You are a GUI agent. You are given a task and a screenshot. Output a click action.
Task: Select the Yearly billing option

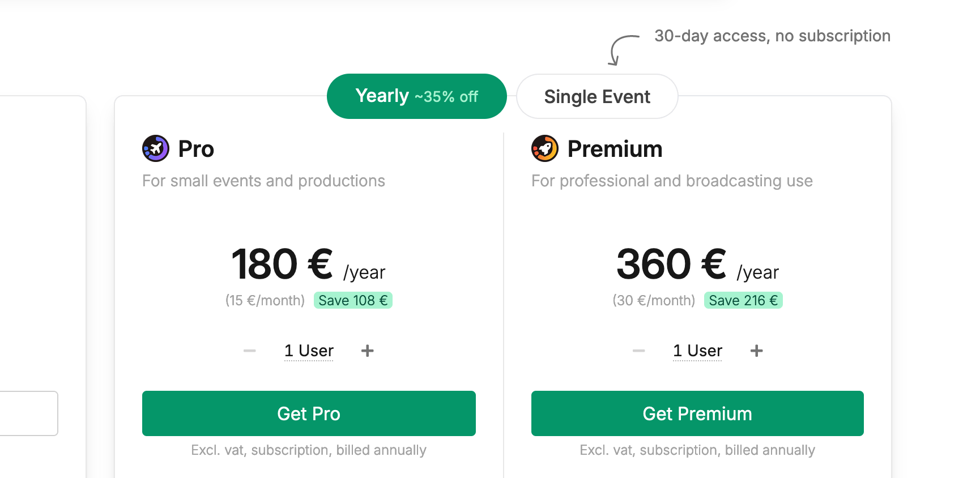416,96
